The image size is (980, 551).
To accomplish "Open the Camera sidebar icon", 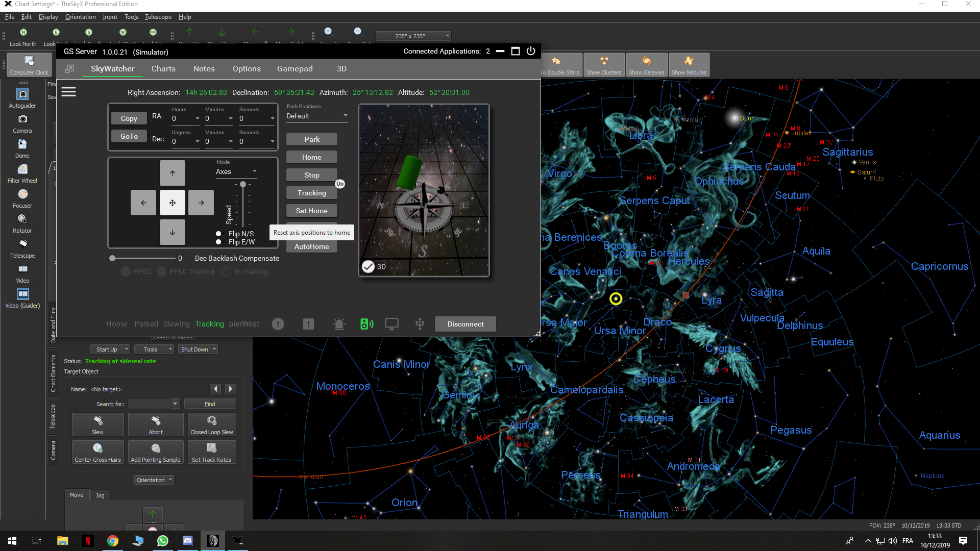I will click(x=22, y=119).
